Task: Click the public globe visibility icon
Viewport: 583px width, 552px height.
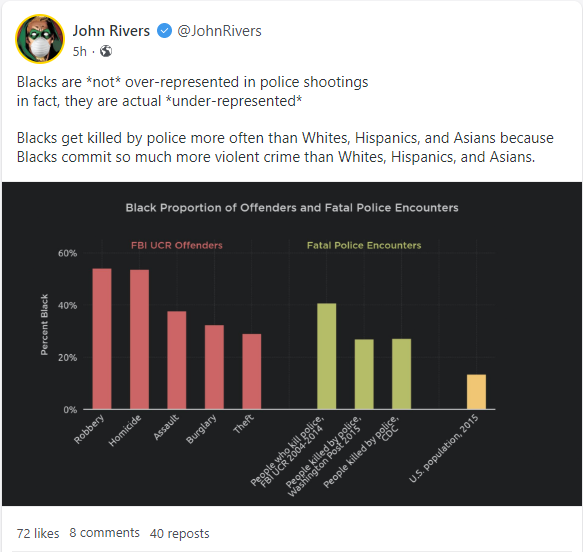Action: [x=106, y=51]
